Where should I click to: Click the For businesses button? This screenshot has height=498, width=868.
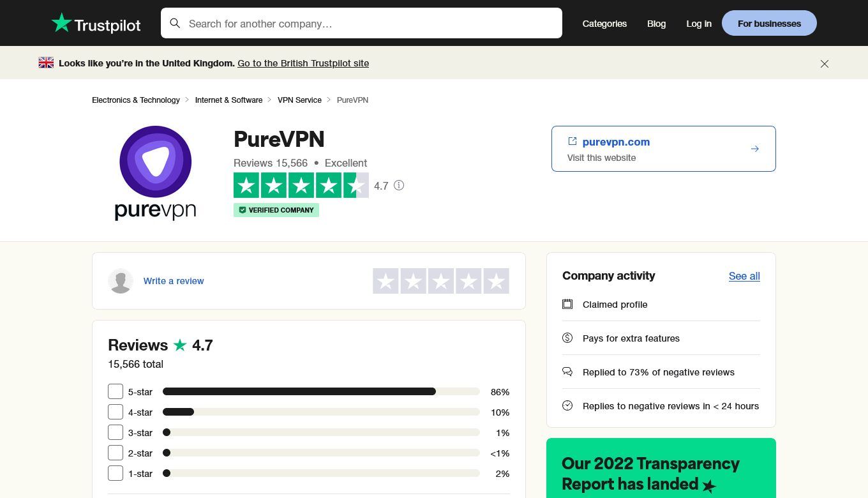tap(769, 23)
